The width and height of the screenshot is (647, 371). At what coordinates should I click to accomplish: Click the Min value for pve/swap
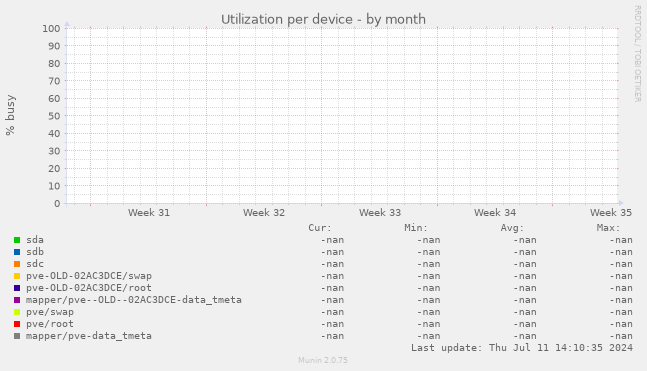tap(429, 312)
